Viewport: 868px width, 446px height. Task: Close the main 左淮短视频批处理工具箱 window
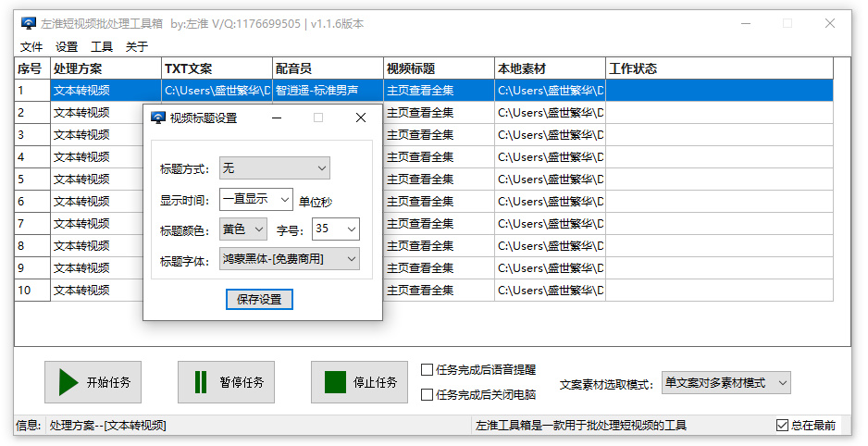(830, 23)
